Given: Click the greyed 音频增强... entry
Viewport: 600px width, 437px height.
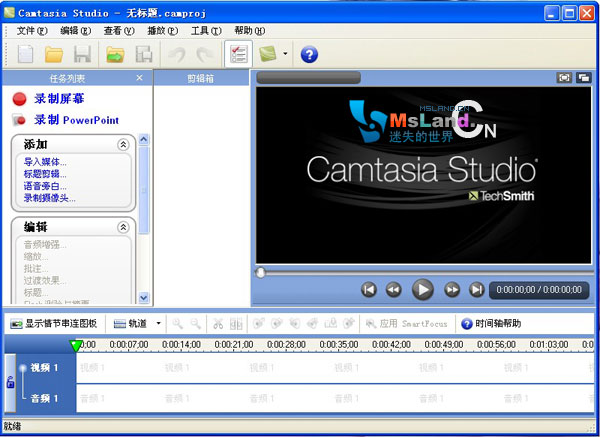Looking at the screenshot, I should point(45,245).
